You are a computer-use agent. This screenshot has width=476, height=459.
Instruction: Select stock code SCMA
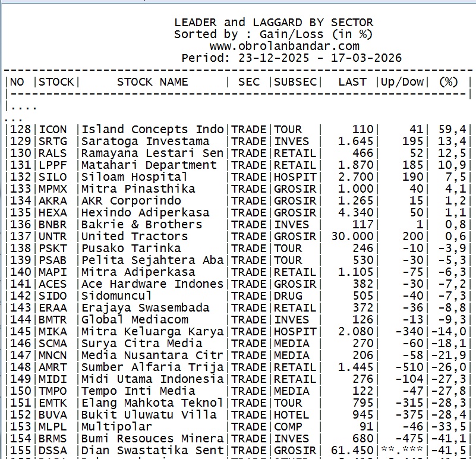click(x=52, y=343)
